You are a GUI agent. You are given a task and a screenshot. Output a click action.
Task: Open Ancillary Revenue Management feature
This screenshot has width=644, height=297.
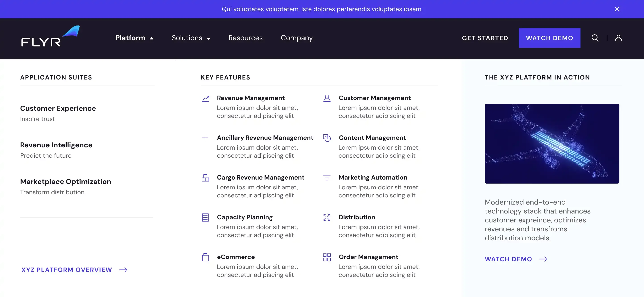[x=265, y=138]
